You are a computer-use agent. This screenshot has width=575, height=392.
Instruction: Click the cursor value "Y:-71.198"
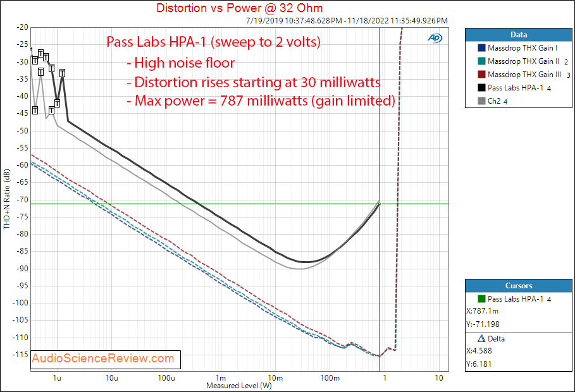click(483, 324)
